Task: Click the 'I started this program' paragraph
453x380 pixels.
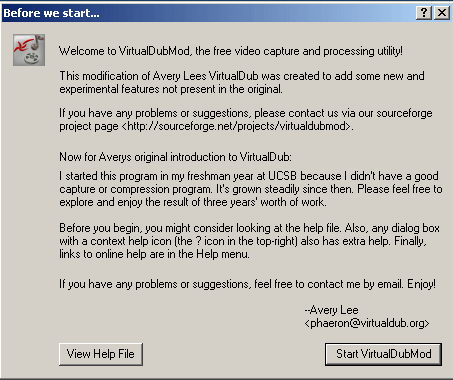Action: 251,189
